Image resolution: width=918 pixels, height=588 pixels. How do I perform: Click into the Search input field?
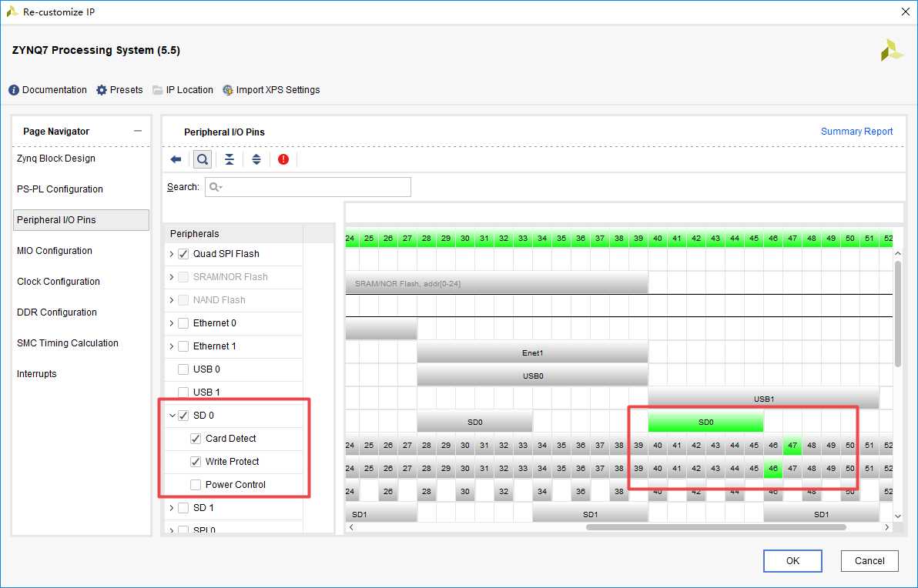308,187
